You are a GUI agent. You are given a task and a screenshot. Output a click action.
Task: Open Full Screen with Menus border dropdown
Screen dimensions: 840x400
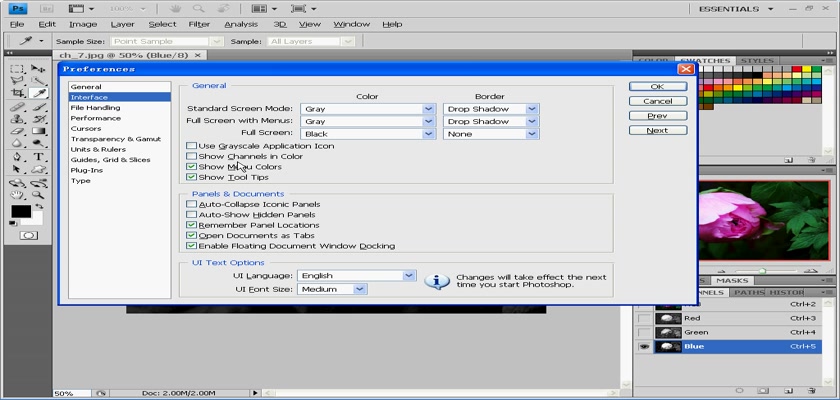pos(491,122)
